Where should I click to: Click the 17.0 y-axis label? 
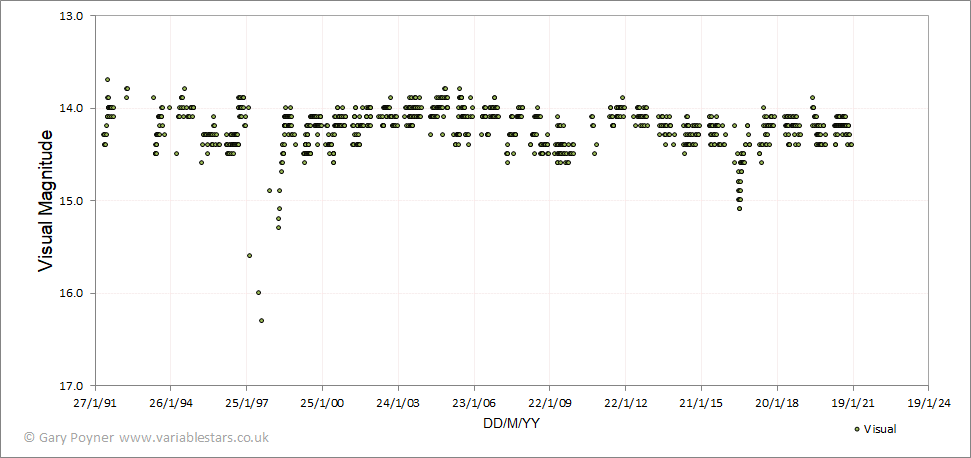click(72, 386)
